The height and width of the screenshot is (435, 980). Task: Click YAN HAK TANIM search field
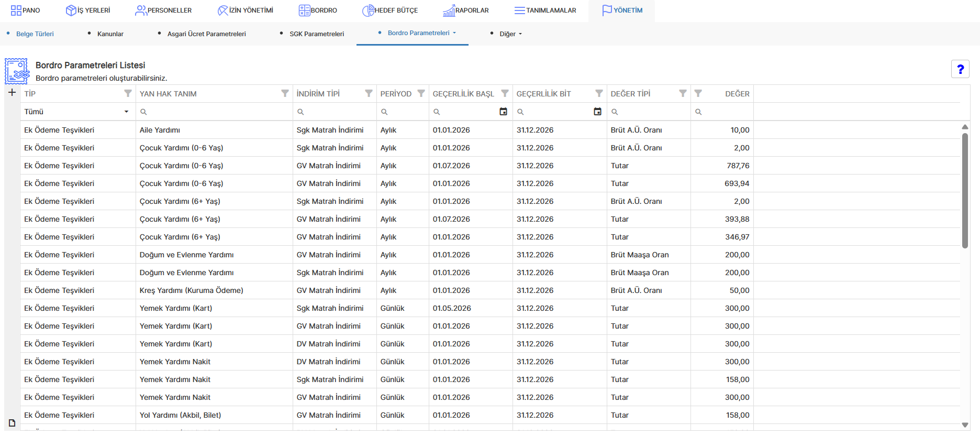pyautogui.click(x=215, y=112)
